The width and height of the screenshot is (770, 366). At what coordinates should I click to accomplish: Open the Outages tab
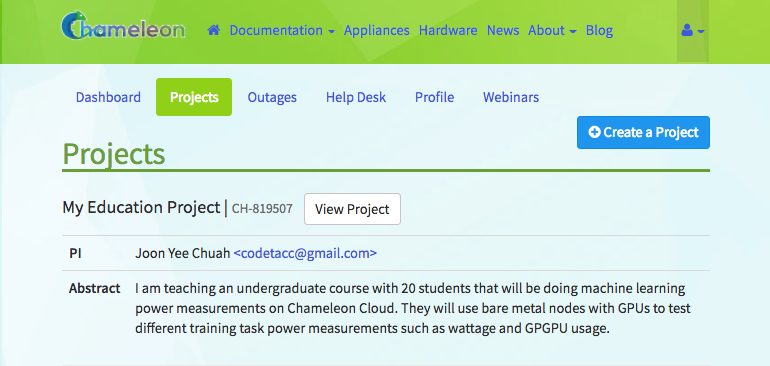pyautogui.click(x=272, y=97)
